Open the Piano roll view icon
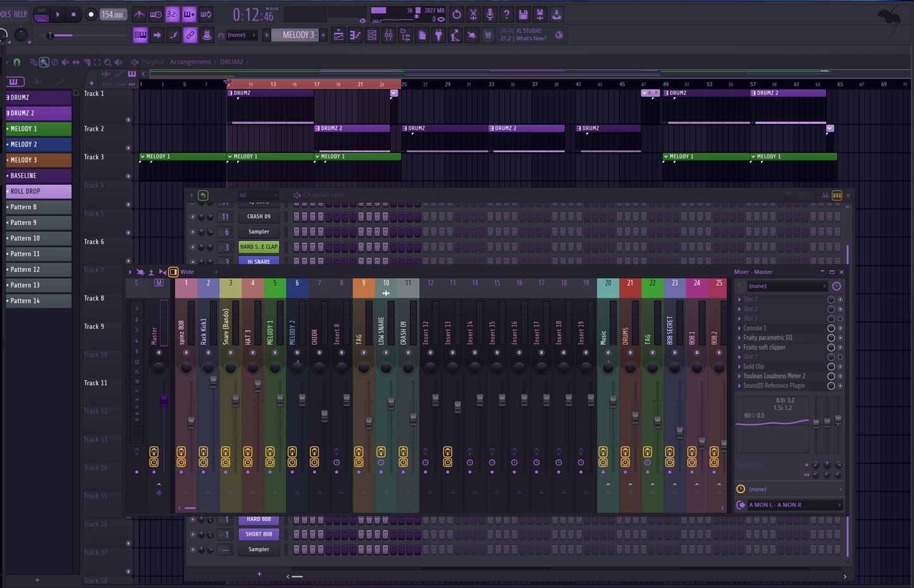 [355, 35]
